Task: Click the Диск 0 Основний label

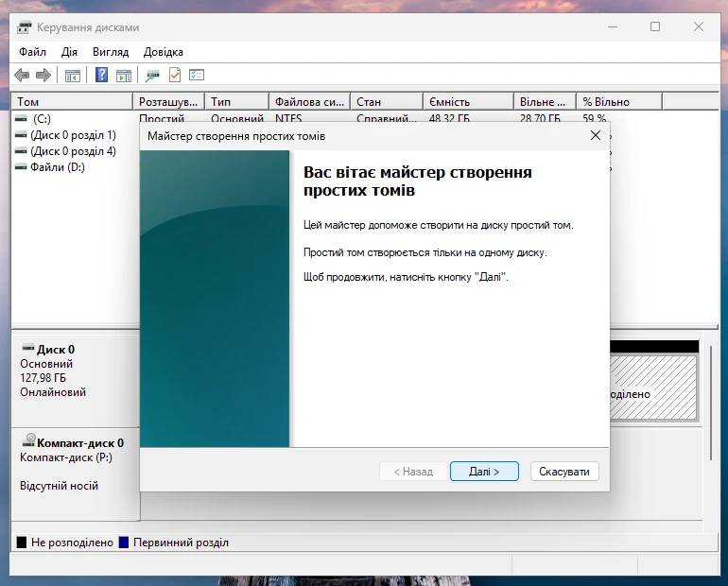Action: tap(46, 364)
